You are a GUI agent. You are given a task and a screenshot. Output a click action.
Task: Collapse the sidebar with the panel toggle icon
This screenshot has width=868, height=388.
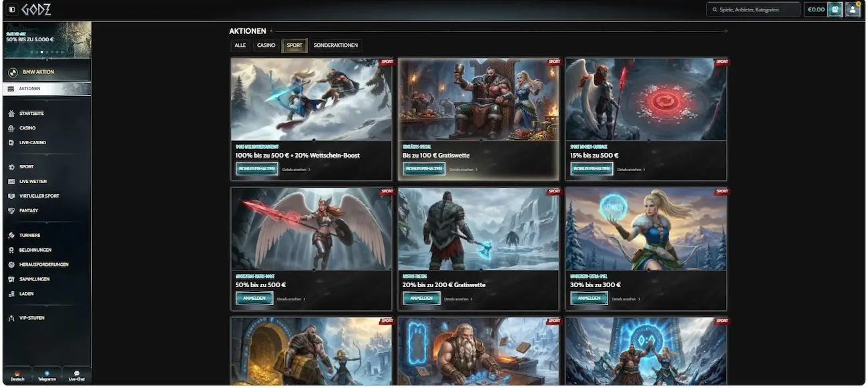pyautogui.click(x=12, y=9)
